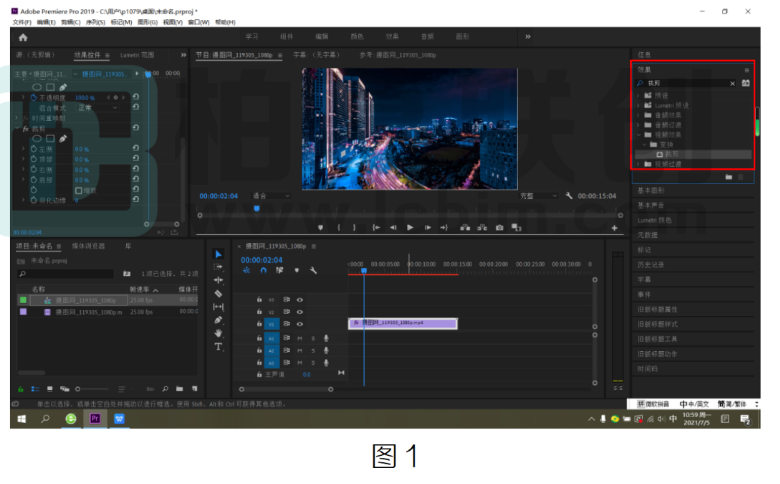The width and height of the screenshot is (780, 484).
Task: Clear the Effects panel search field
Action: 733,84
